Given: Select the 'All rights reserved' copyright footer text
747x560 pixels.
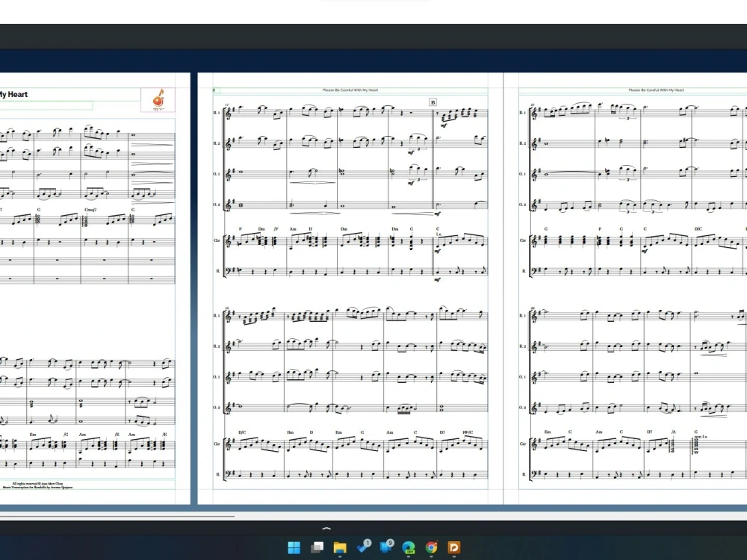Looking at the screenshot, I should [37, 485].
